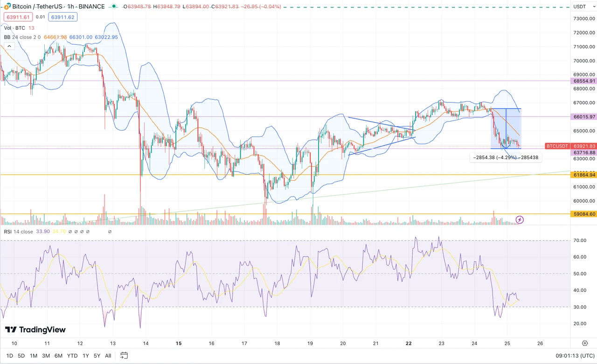Open the USDT currency dropdown
The image size is (597, 364).
point(580,7)
